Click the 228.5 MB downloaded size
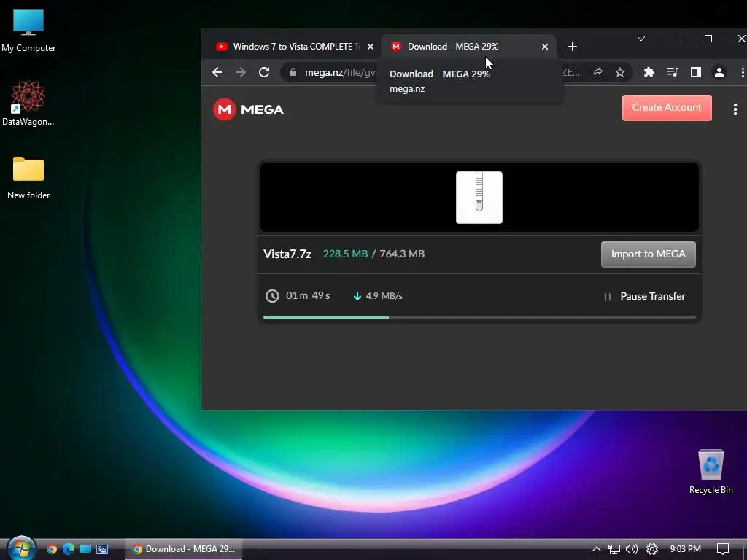Image resolution: width=747 pixels, height=560 pixels. 345,254
